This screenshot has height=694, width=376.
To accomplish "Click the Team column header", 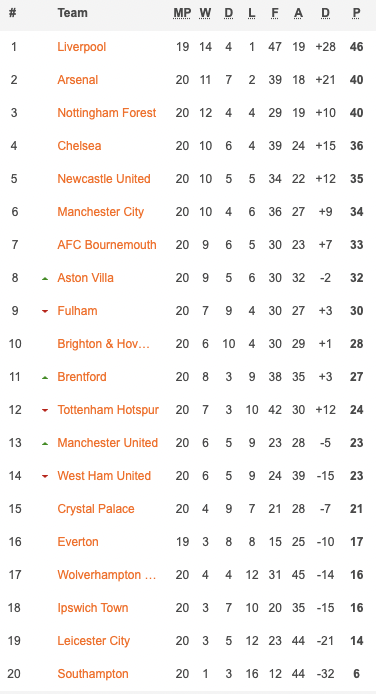I will click(x=73, y=13).
